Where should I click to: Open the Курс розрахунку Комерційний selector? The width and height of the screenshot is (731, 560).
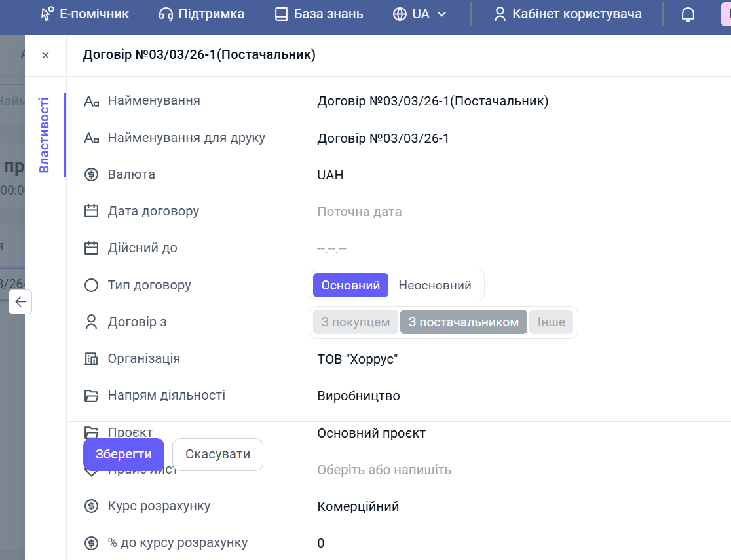358,506
